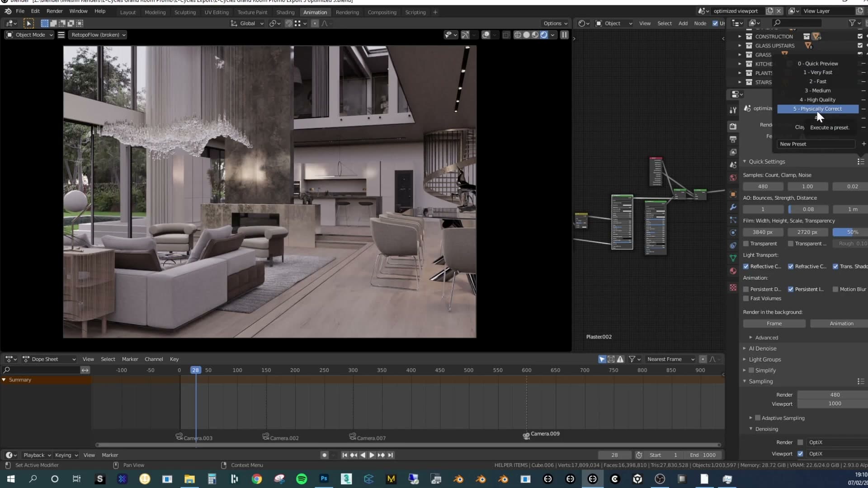Toggle auto keying record button
868x488 pixels.
coord(324,455)
